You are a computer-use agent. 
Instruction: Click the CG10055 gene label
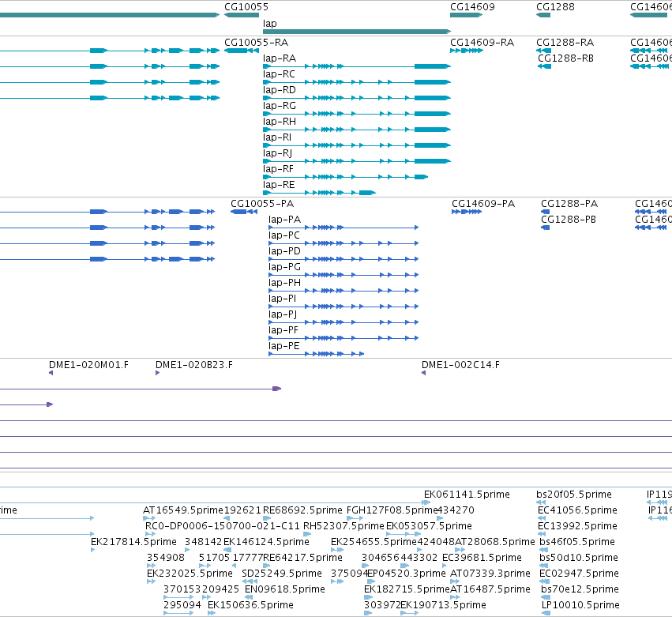point(246,7)
